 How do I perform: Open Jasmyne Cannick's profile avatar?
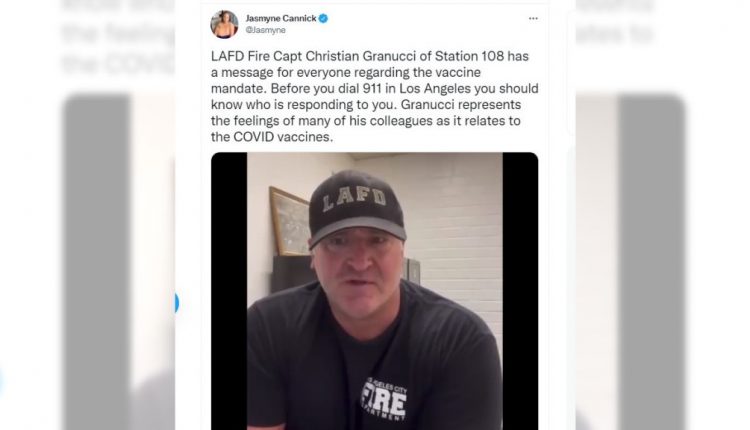click(224, 24)
